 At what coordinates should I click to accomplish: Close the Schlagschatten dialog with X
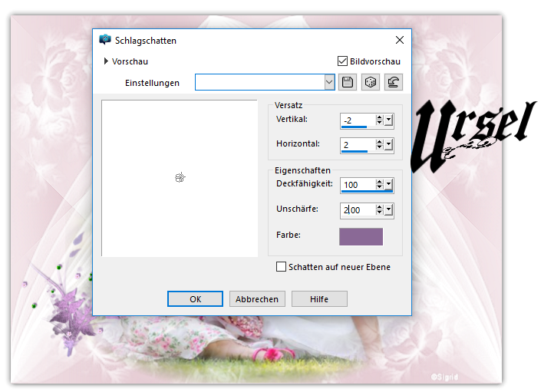[x=399, y=40]
